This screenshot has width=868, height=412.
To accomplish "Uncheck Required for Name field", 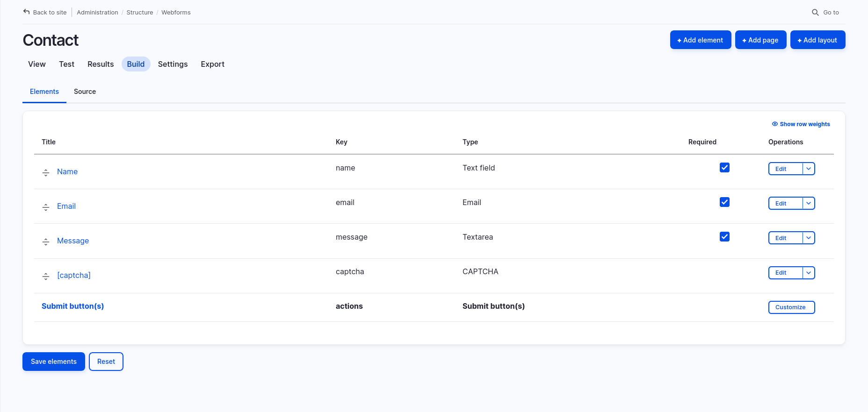I will point(724,168).
